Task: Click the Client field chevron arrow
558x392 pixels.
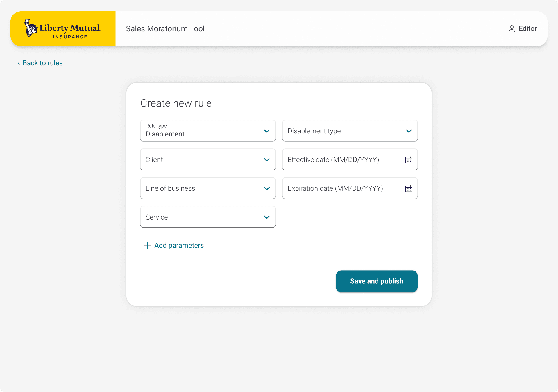Action: [x=267, y=160]
